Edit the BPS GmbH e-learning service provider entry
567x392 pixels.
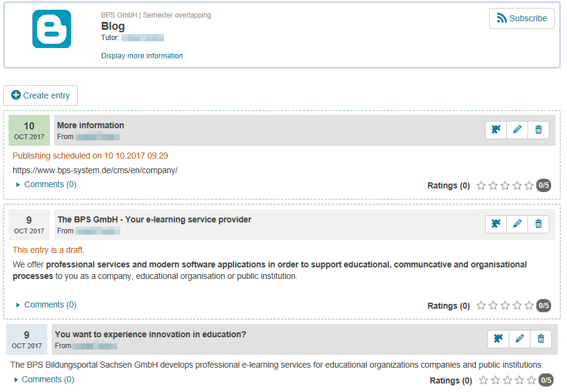tap(517, 224)
